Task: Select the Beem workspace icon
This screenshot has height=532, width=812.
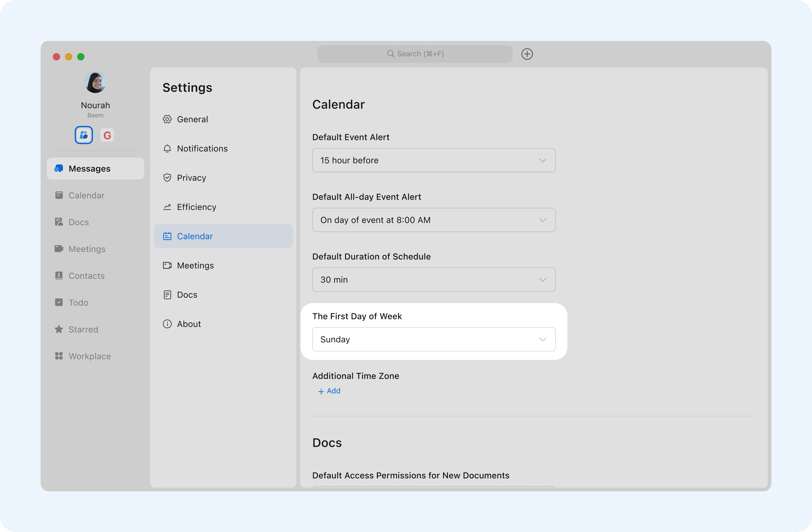Action: 83,135
